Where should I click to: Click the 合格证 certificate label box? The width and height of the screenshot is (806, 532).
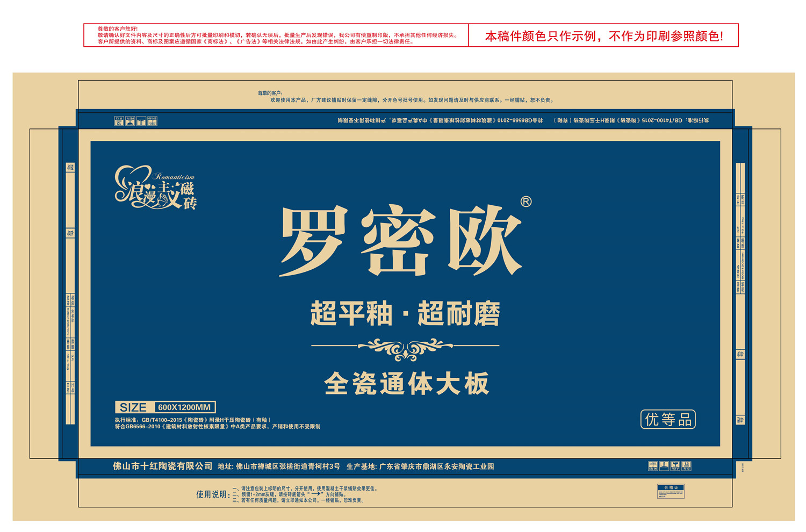(x=671, y=491)
